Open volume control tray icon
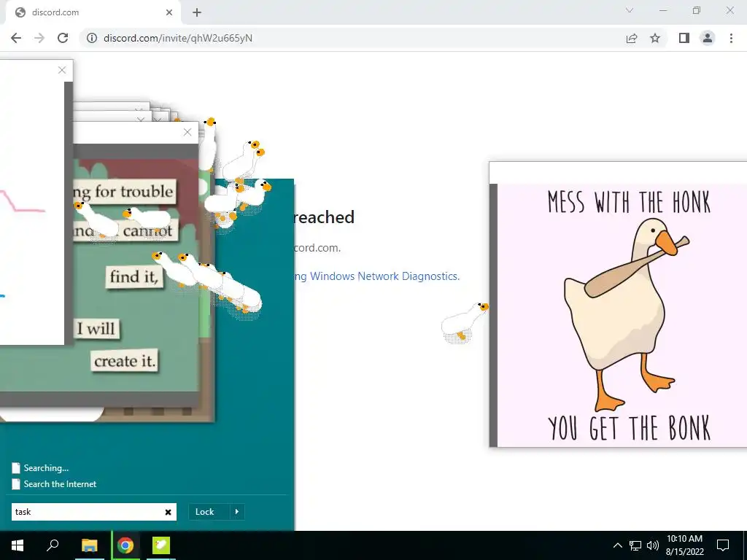The width and height of the screenshot is (747, 560). click(653, 545)
